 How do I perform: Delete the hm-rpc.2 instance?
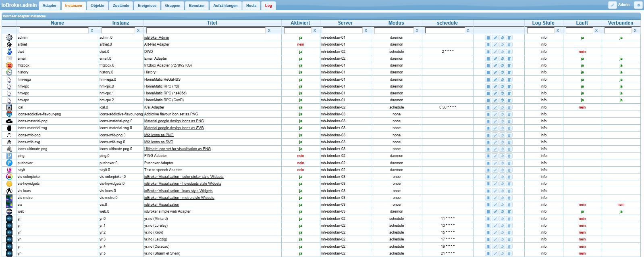[509, 100]
